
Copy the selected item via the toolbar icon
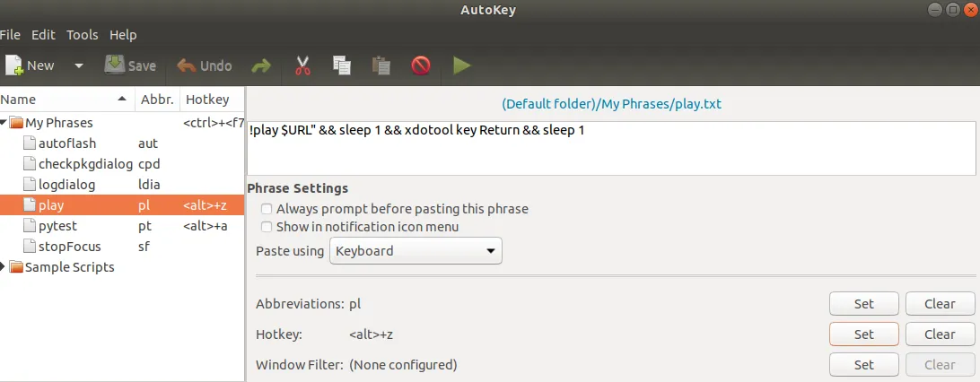341,65
